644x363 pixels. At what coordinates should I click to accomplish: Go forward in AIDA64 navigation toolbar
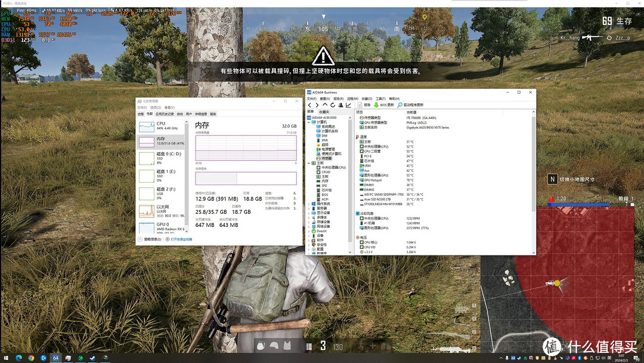(x=317, y=105)
